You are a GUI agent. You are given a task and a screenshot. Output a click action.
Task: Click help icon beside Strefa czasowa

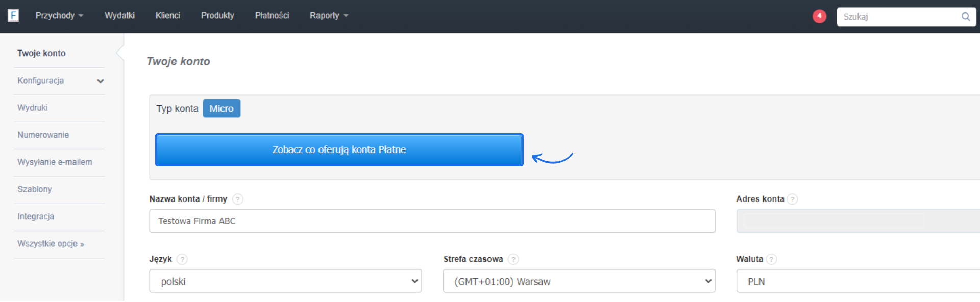click(x=513, y=259)
